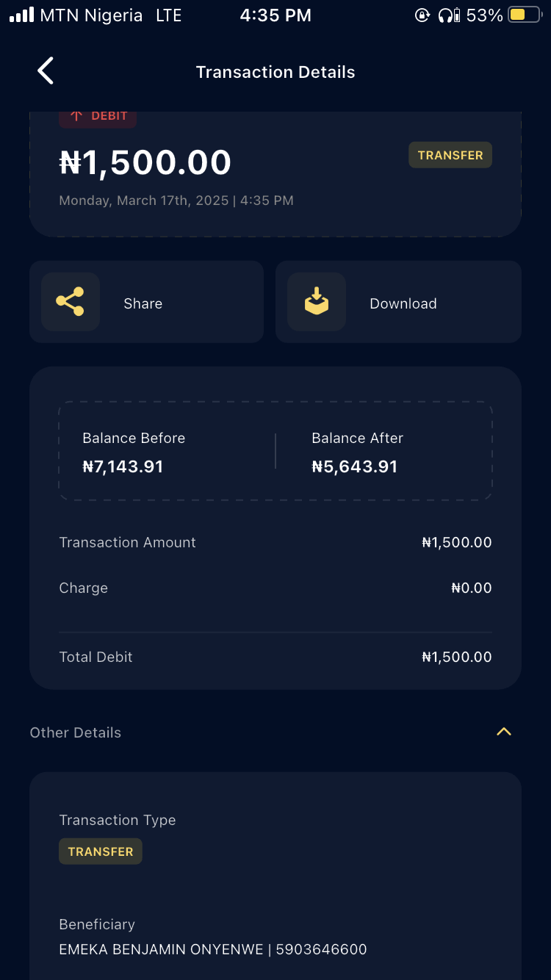
Task: Tap the yellow download tray icon
Action: pos(317,302)
